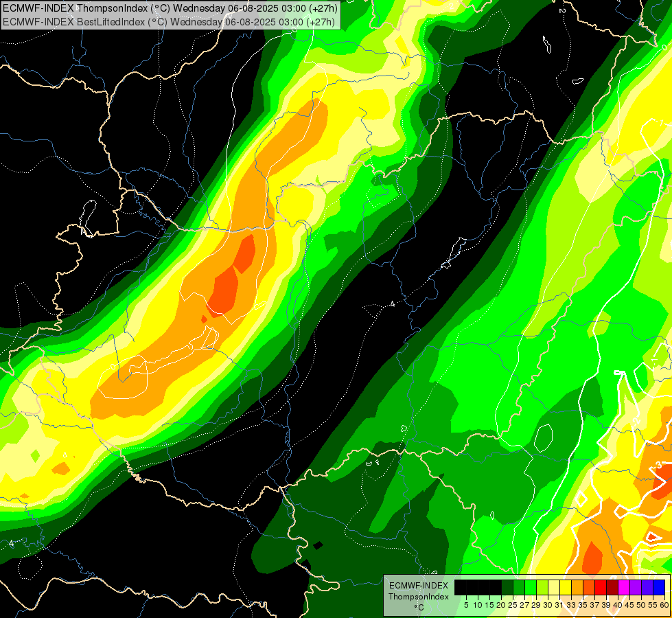This screenshot has height=618, width=672.
Task: Click the legend tick value '25'
Action: (x=513, y=605)
